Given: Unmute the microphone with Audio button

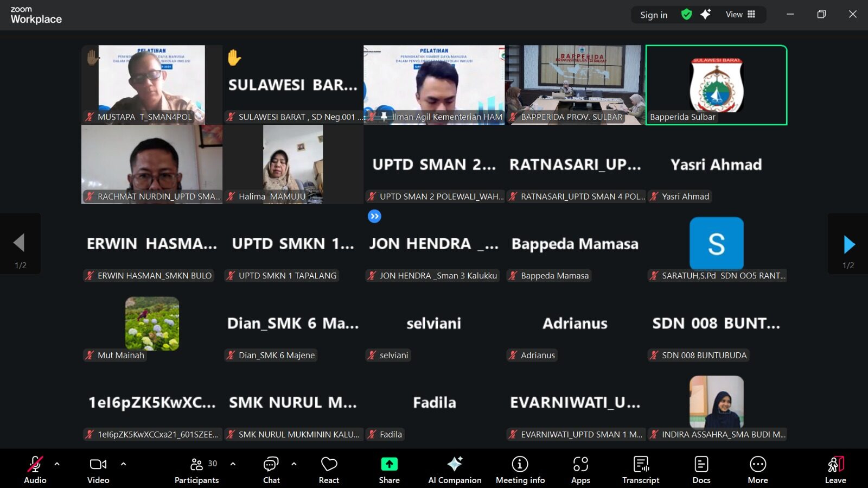Looking at the screenshot, I should 35,470.
